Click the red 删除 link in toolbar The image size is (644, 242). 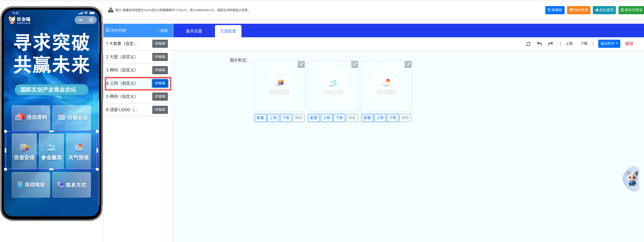click(629, 44)
